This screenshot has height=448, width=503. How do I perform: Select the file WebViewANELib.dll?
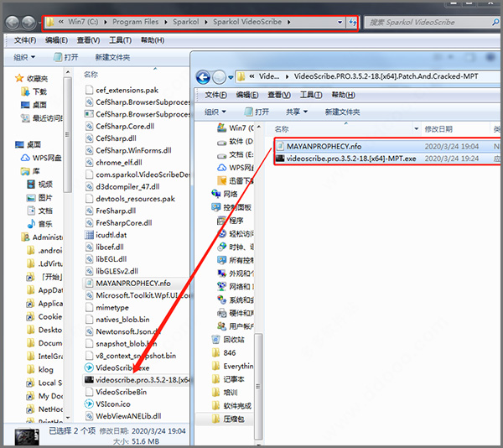(x=123, y=416)
